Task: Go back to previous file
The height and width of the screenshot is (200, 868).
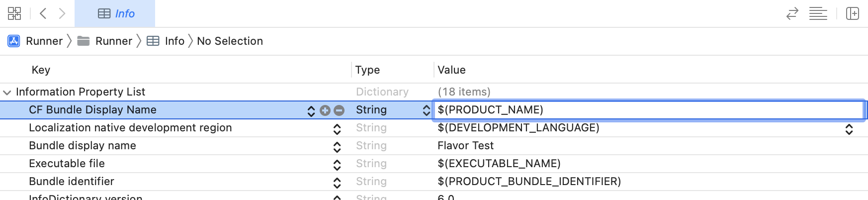Action: tap(43, 13)
